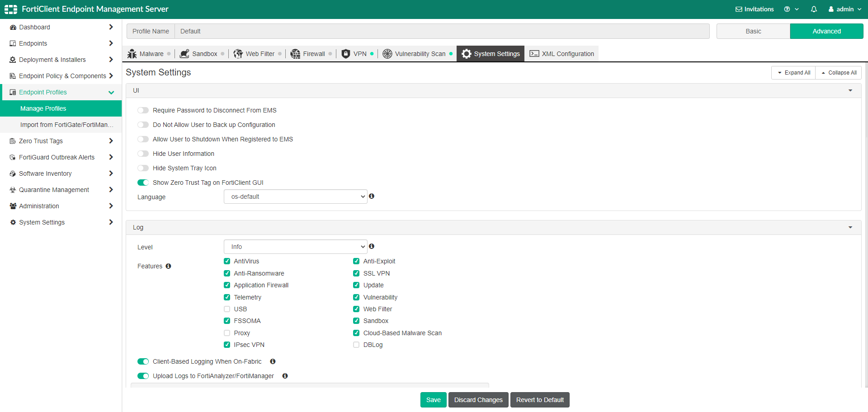Click the Malware bug icon
The image size is (868, 412).
click(132, 54)
